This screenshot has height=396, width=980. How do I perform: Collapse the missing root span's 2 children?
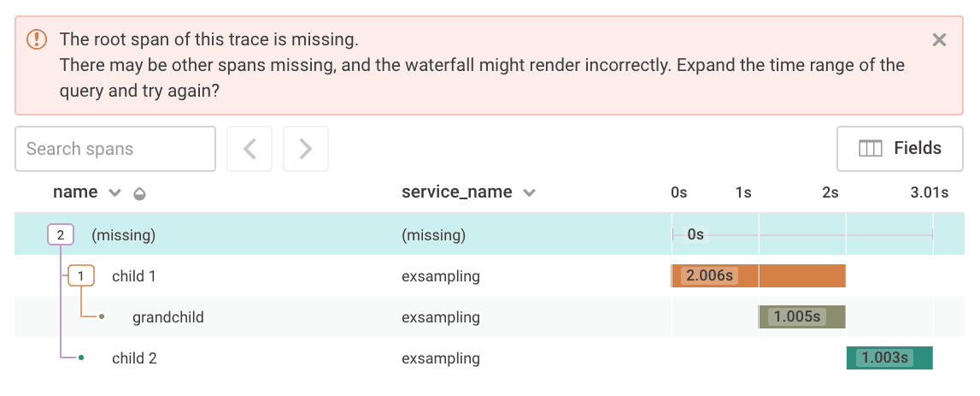pos(60,234)
